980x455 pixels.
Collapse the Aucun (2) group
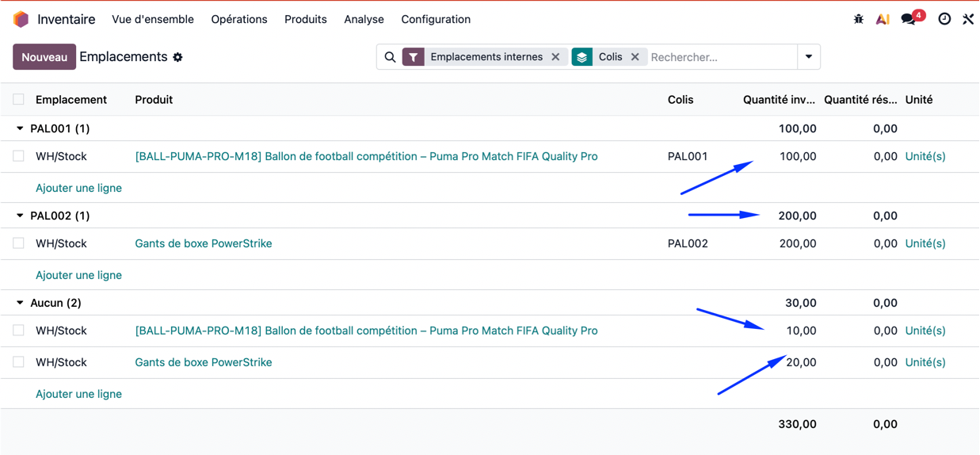tap(21, 303)
